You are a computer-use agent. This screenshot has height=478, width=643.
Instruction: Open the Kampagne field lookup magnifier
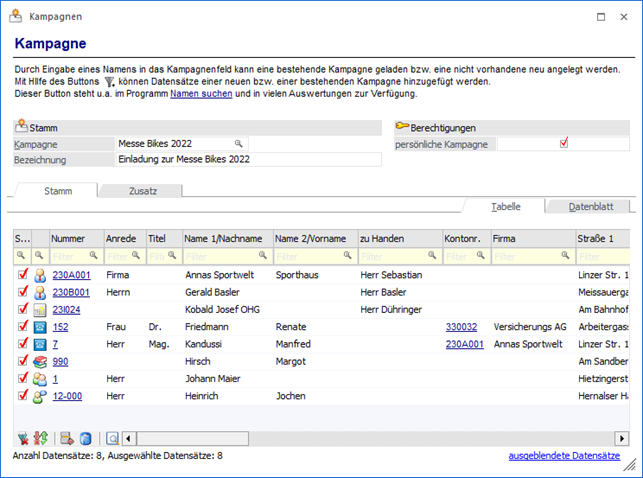(239, 144)
